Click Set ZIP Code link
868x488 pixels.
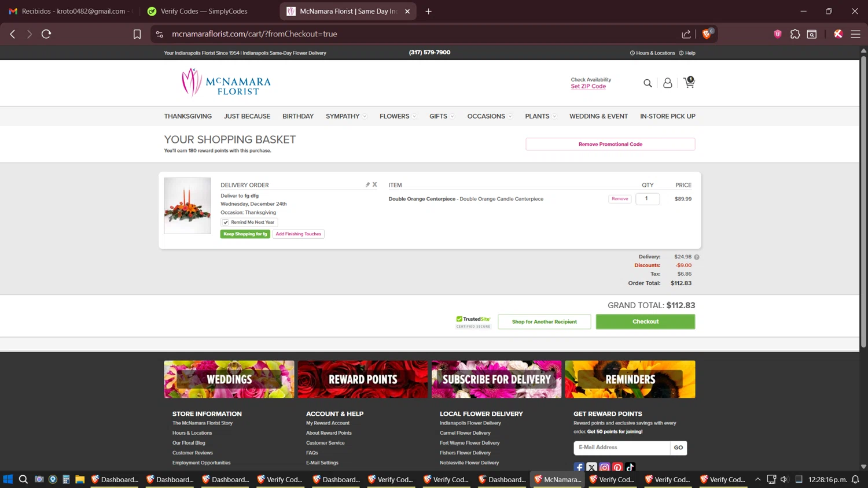coord(588,86)
